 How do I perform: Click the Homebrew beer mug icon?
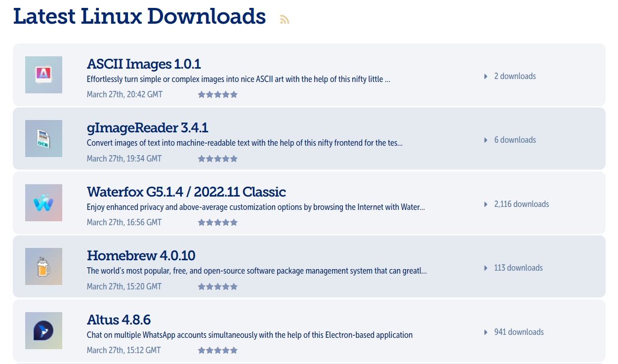[x=43, y=266]
